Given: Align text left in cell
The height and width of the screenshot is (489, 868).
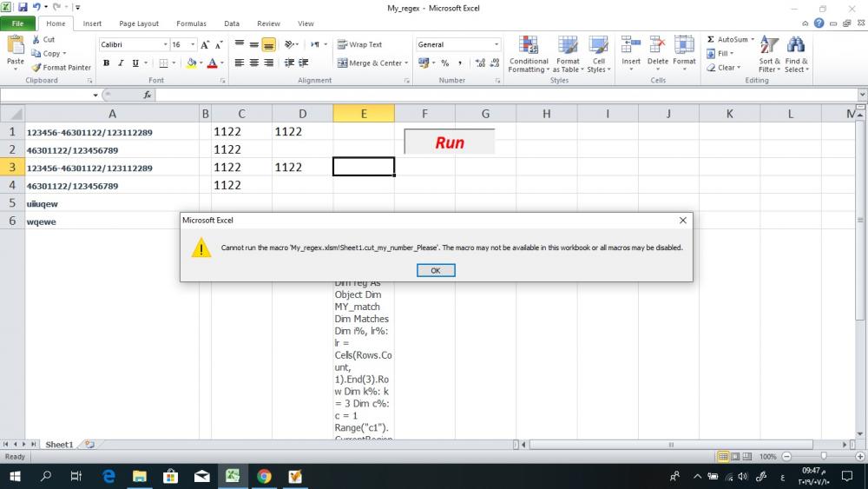Looking at the screenshot, I should (240, 63).
